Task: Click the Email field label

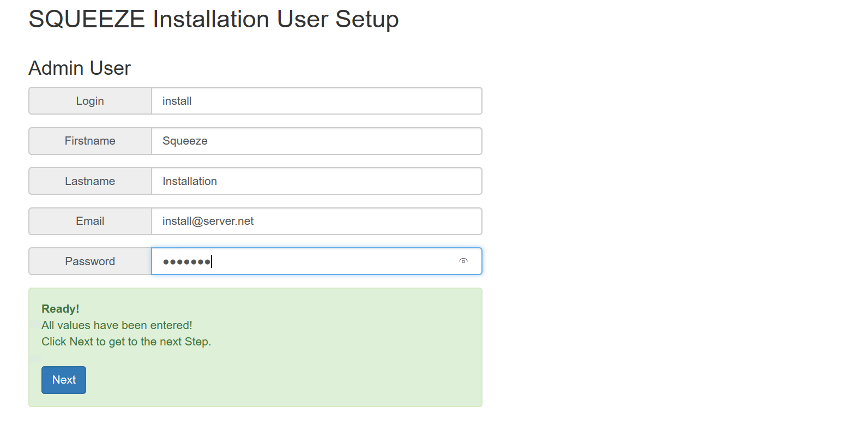Action: coord(90,221)
